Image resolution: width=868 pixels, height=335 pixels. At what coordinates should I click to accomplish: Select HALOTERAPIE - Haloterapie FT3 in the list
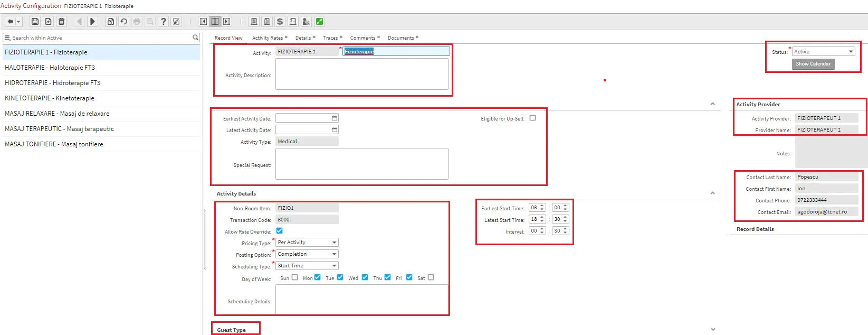pyautogui.click(x=101, y=68)
